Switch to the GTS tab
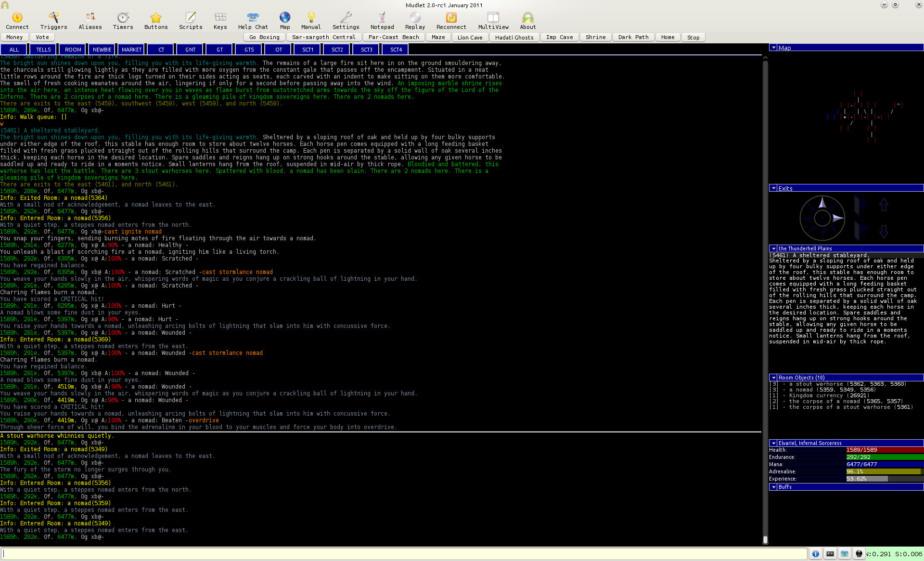 [249, 49]
